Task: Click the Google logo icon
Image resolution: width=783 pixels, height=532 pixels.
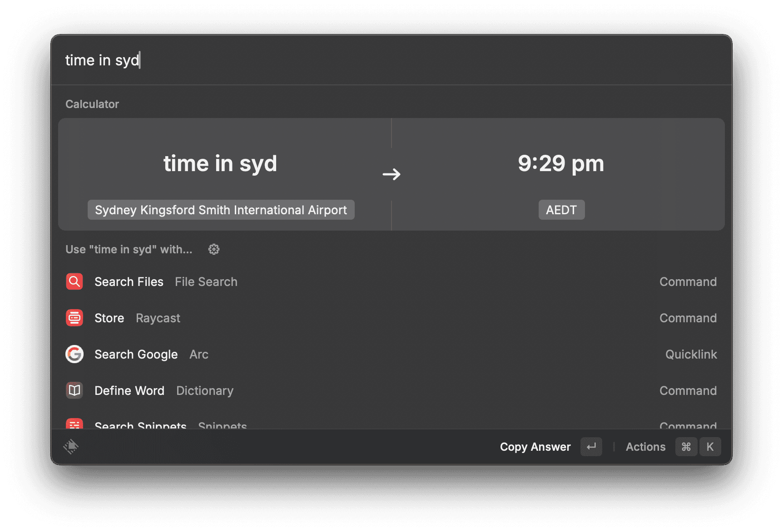Action: [74, 354]
